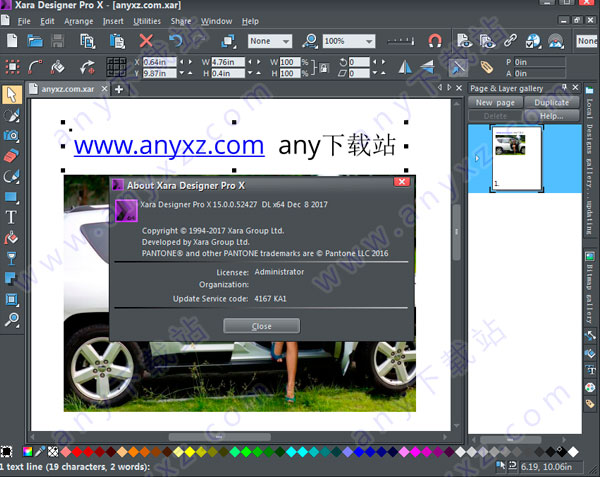Image resolution: width=600 pixels, height=477 pixels.
Task: Select the Transparency tool wine glass
Action: coord(11,258)
